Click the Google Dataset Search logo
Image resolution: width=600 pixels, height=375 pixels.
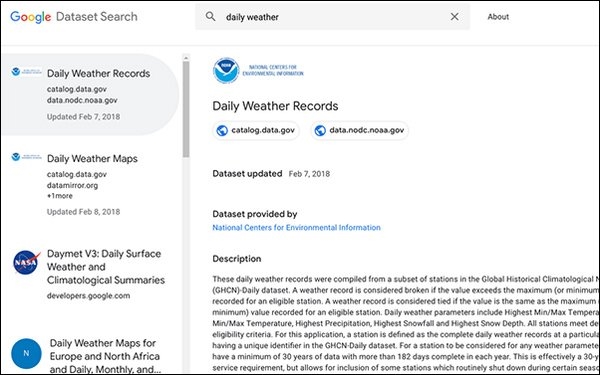(x=73, y=17)
